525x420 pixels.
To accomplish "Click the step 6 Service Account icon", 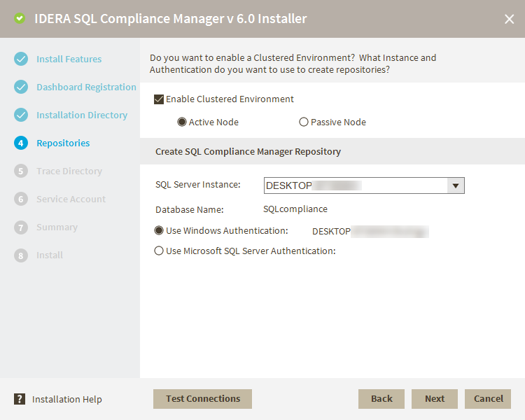I will click(x=21, y=199).
